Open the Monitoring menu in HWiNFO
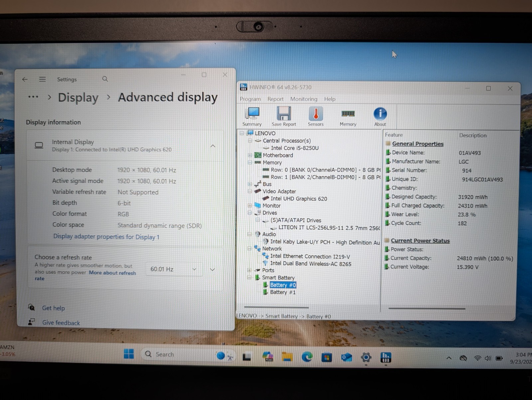 [x=304, y=99]
